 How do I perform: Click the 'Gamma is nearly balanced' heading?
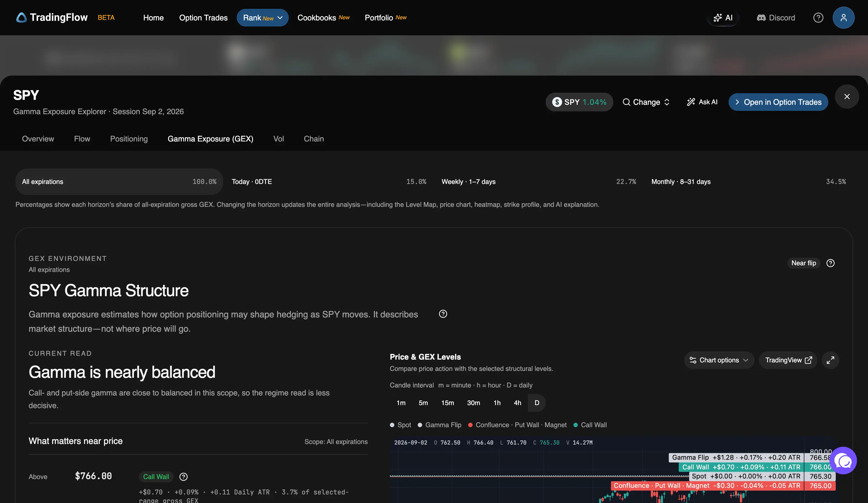(122, 372)
